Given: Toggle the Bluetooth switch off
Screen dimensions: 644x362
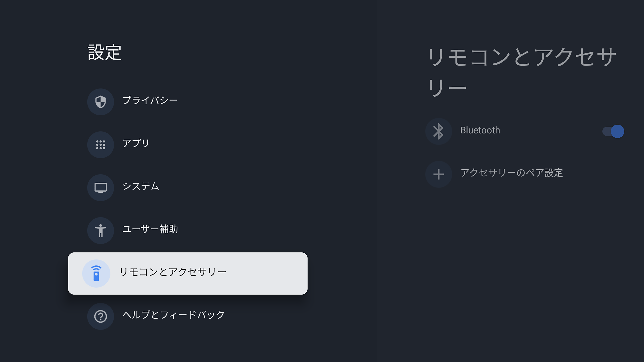Looking at the screenshot, I should tap(613, 131).
